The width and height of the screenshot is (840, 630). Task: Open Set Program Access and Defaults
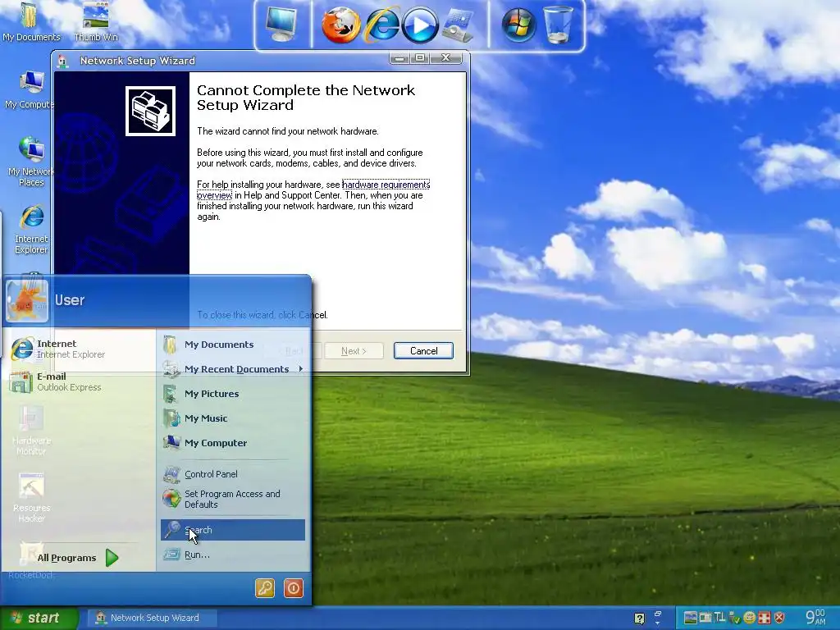(232, 499)
